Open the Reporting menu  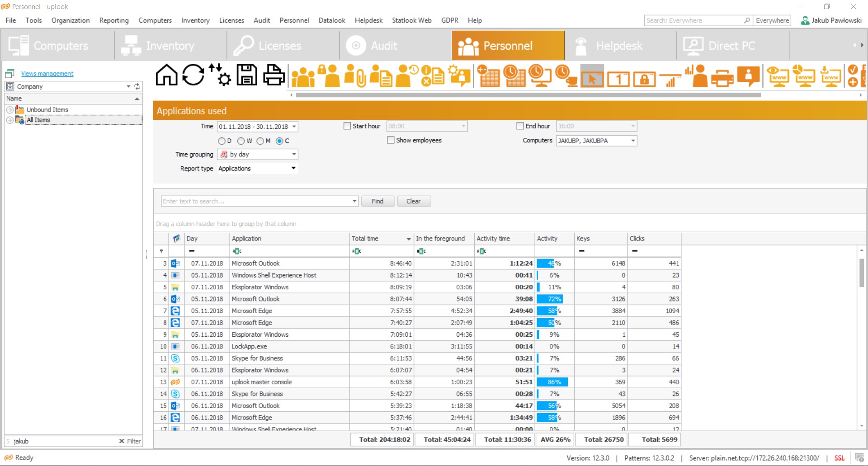point(114,20)
